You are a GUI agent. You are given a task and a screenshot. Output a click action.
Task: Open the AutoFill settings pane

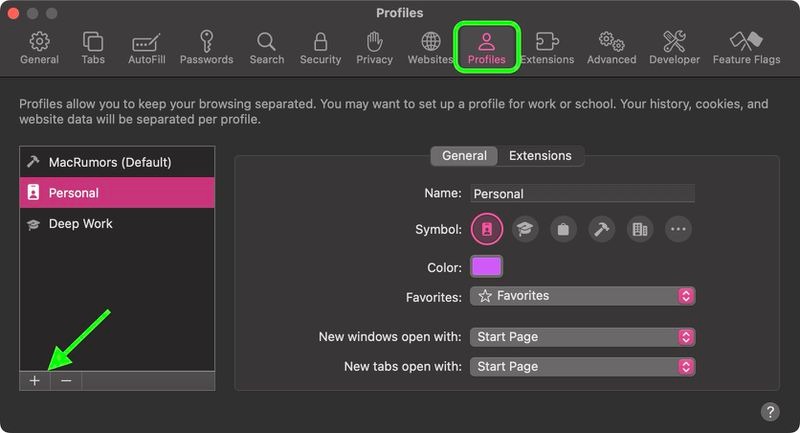click(146, 48)
